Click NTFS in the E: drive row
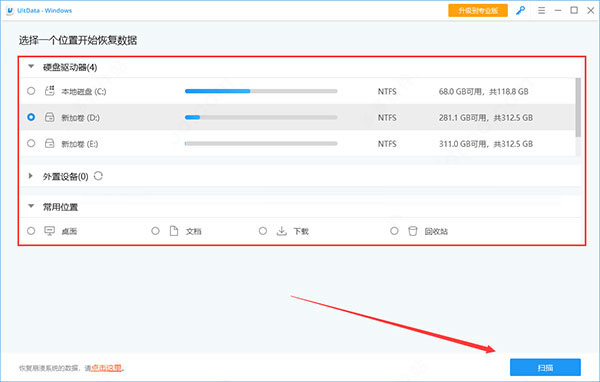This screenshot has height=382, width=600. click(387, 144)
